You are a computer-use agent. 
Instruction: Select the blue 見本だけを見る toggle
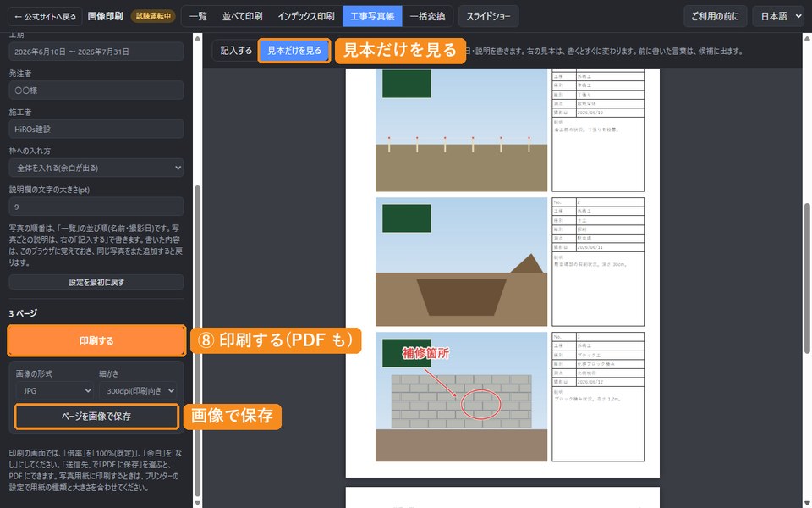[294, 51]
